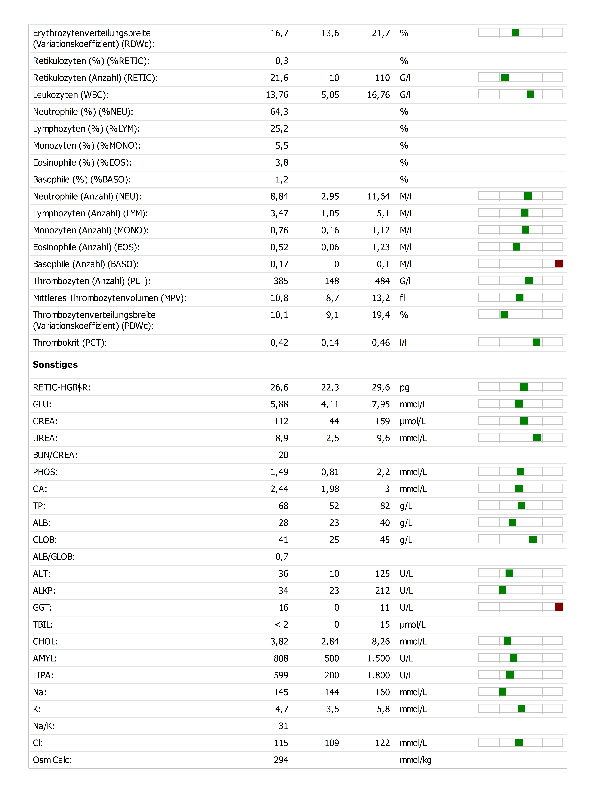Click the CREA value 112
Viewport: 594px width, 801px height.
pyautogui.click(x=280, y=421)
